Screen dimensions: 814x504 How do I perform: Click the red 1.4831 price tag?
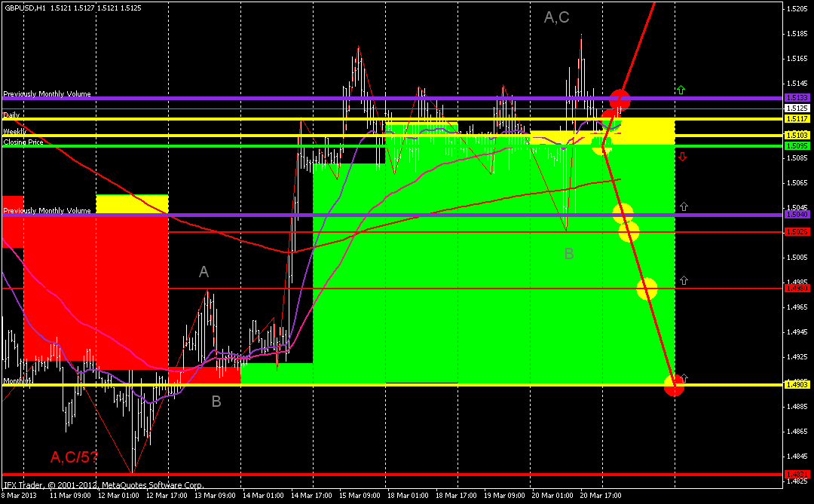coord(797,475)
